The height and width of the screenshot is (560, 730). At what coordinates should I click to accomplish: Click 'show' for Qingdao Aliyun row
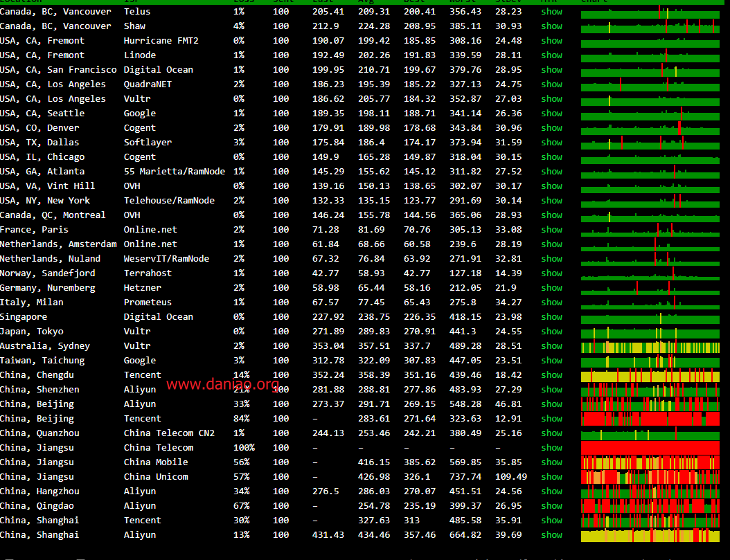pyautogui.click(x=552, y=505)
